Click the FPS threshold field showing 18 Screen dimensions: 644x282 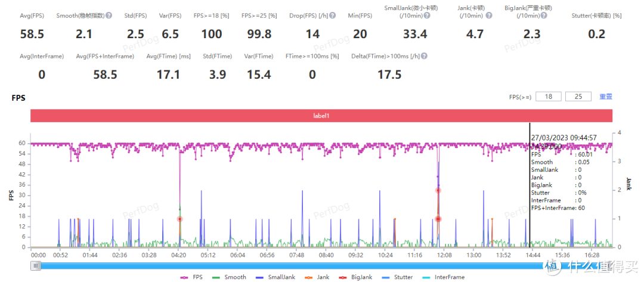549,97
